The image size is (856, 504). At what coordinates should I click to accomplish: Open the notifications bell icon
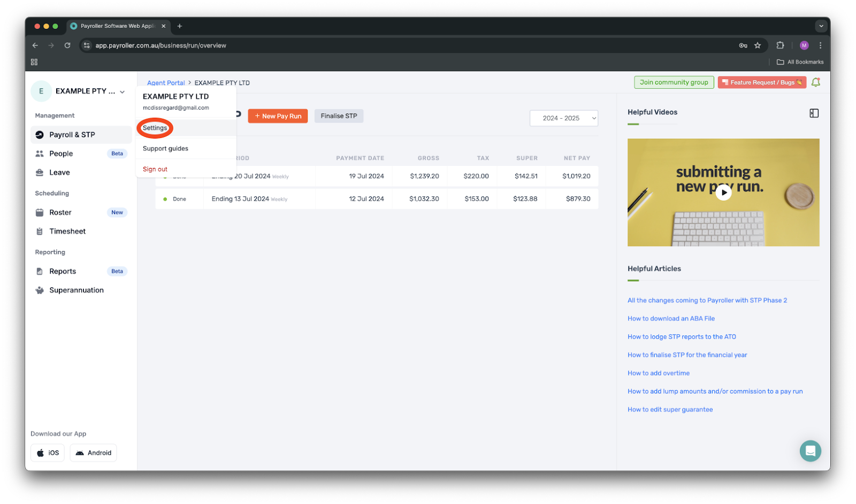815,82
